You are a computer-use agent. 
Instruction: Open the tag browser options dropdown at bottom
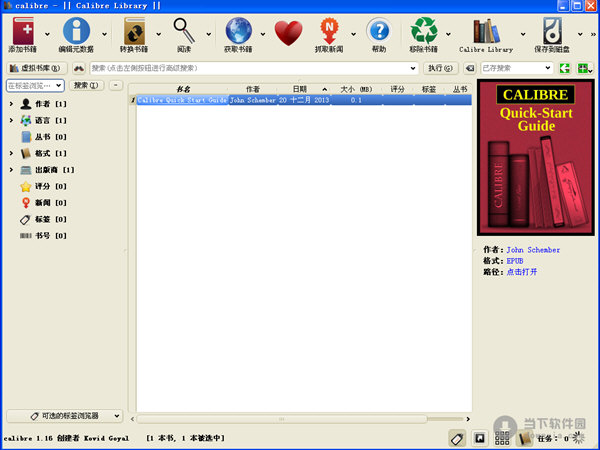(x=65, y=416)
